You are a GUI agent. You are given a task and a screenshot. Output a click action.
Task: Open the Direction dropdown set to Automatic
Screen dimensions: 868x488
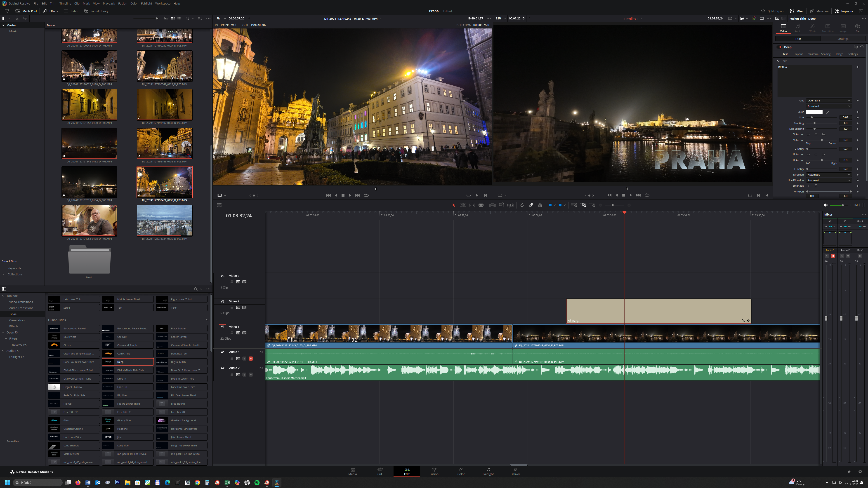(829, 174)
